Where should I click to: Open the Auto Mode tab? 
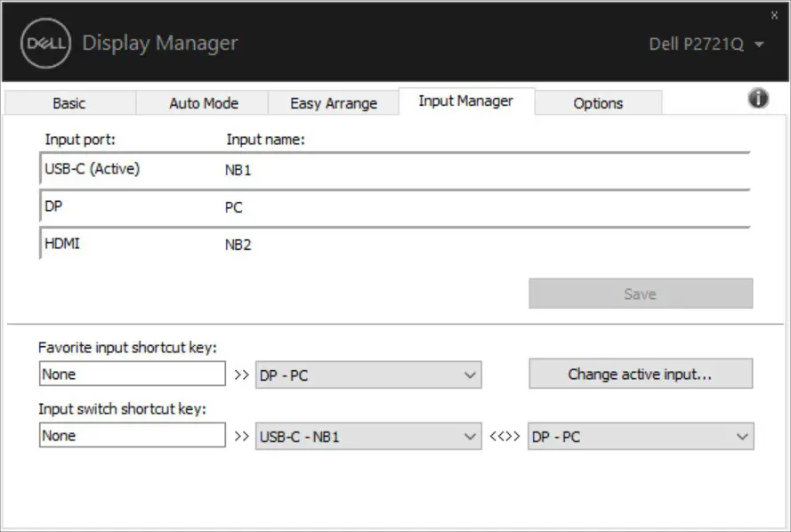[202, 102]
